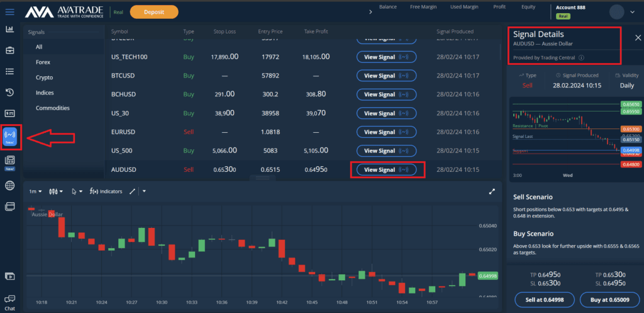Open the briefcase portfolio icon

10,50
